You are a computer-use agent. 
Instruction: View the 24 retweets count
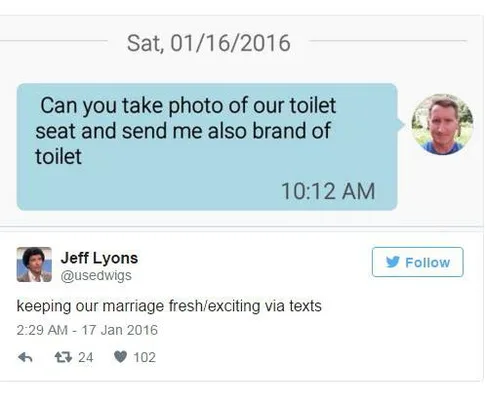click(86, 357)
